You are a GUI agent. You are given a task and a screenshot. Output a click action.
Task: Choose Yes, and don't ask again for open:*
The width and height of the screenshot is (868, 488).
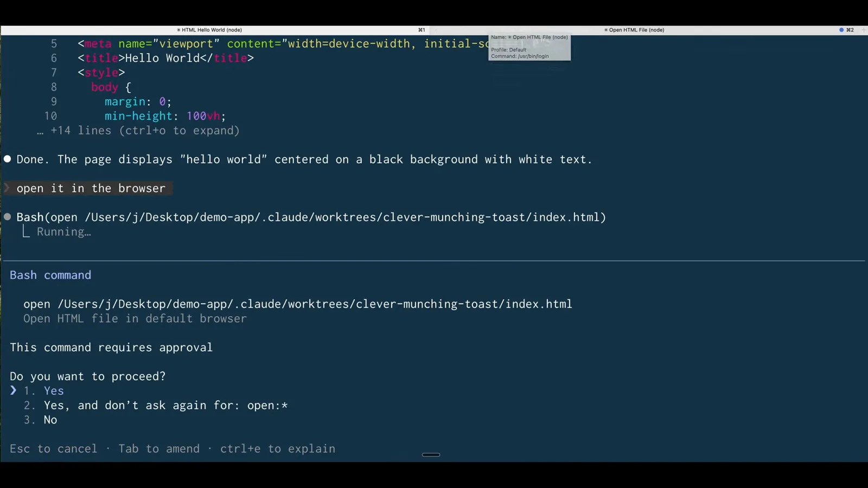coord(156,406)
